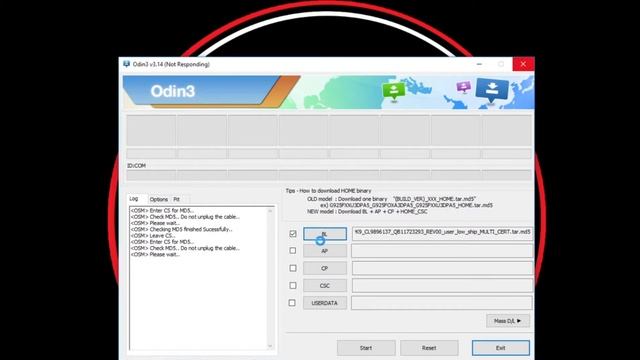Click the Odin3 app icon in title bar
The width and height of the screenshot is (640, 360).
point(127,64)
